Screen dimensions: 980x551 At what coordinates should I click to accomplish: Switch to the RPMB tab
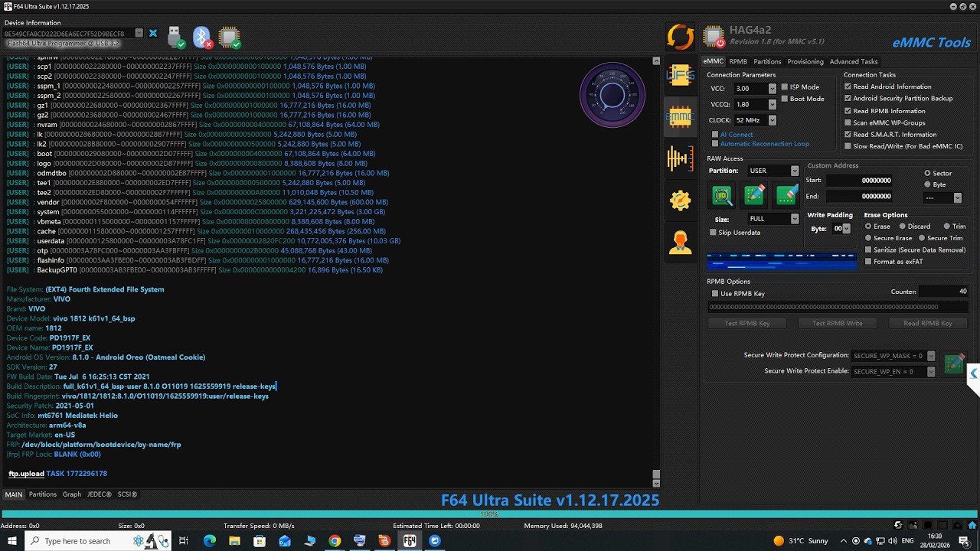[738, 61]
